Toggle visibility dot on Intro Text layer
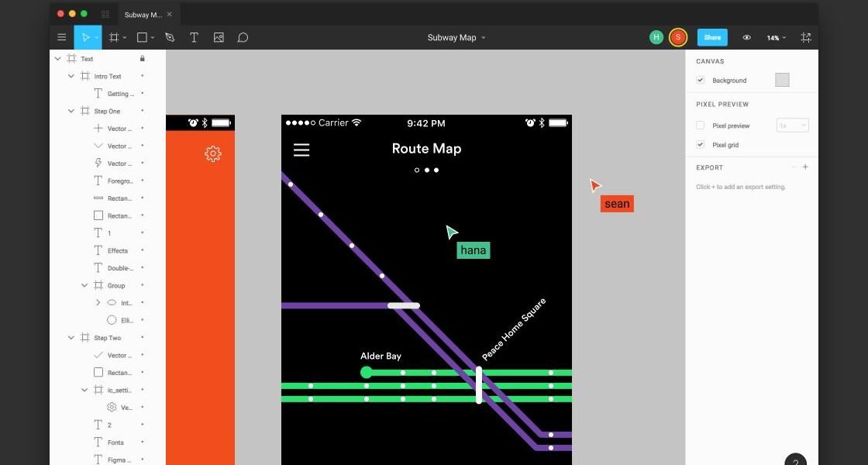Image resolution: width=868 pixels, height=465 pixels. [x=143, y=76]
